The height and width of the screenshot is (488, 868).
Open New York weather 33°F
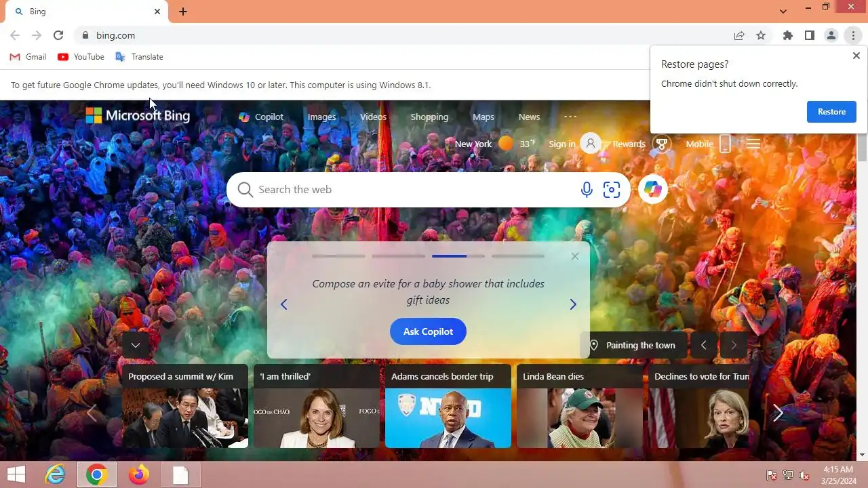click(x=495, y=144)
